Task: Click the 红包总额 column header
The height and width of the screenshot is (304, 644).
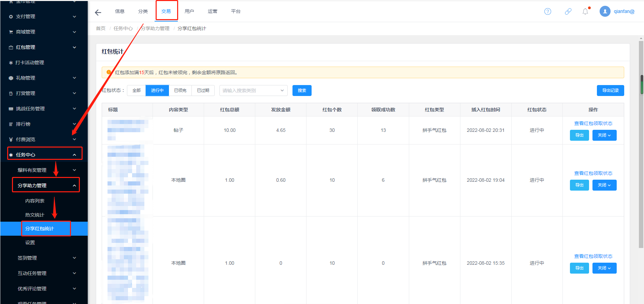Action: click(x=230, y=110)
